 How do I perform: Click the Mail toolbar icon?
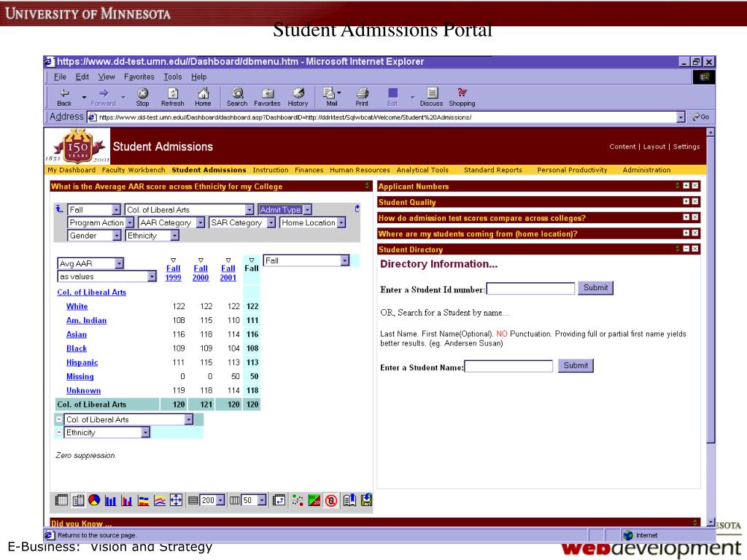[x=332, y=97]
